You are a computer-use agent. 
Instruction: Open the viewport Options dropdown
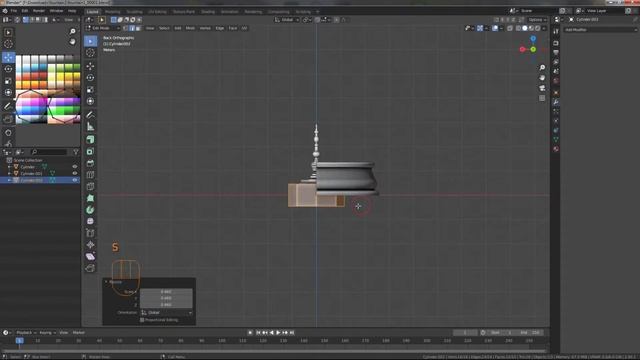point(537,20)
